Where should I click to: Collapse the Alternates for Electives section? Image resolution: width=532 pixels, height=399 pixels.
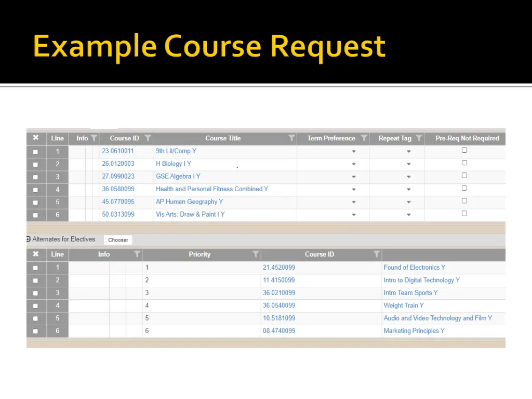point(29,239)
